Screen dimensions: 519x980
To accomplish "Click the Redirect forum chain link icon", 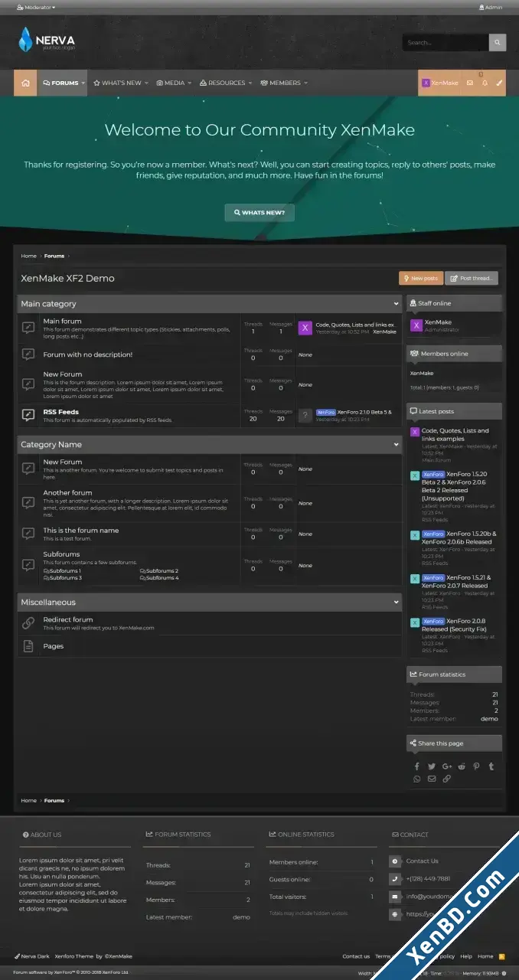I will coord(28,623).
